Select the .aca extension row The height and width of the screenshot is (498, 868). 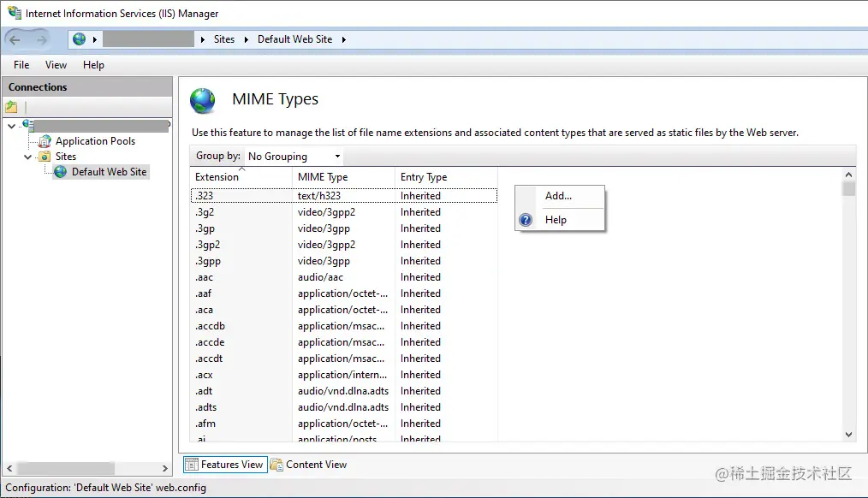344,310
